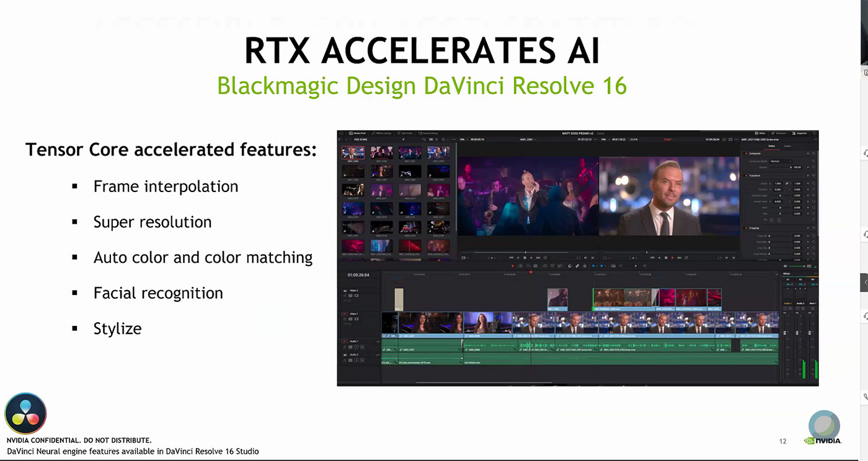Image resolution: width=868 pixels, height=461 pixels.
Task: Adjust the Crop Right slider
Action: [x=780, y=242]
